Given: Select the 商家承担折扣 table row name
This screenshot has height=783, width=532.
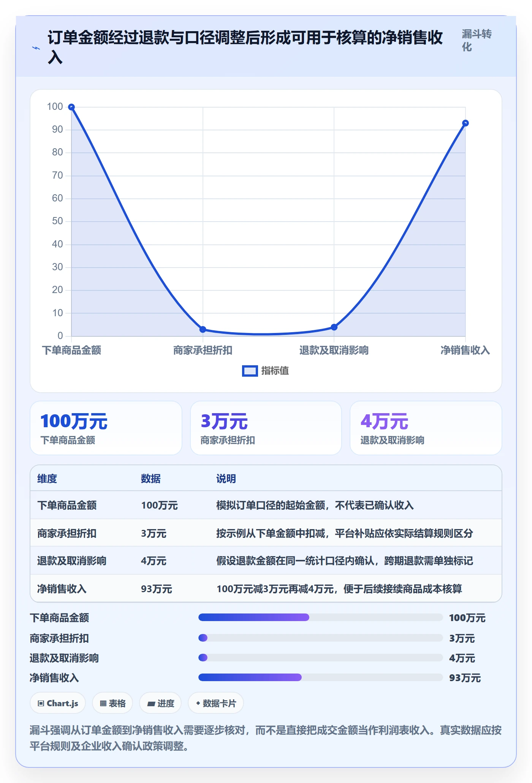Looking at the screenshot, I should click(67, 533).
